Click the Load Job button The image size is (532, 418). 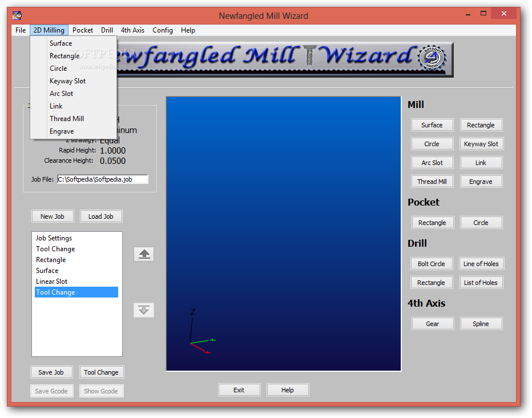101,216
